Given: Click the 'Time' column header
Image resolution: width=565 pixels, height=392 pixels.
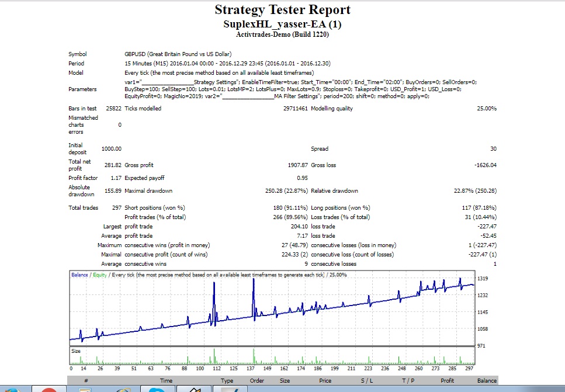Looking at the screenshot, I should pos(166,380).
